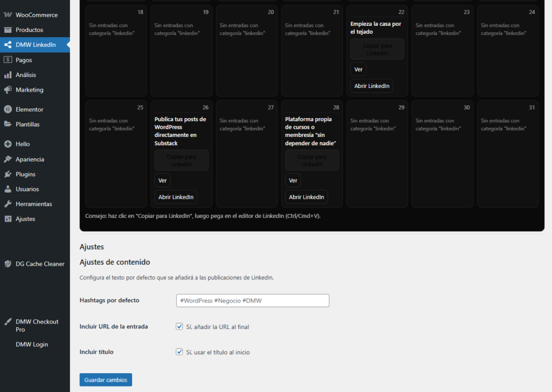Copy day 28 post for LinkedIn
Viewport: 552px width, 392px height.
click(312, 160)
